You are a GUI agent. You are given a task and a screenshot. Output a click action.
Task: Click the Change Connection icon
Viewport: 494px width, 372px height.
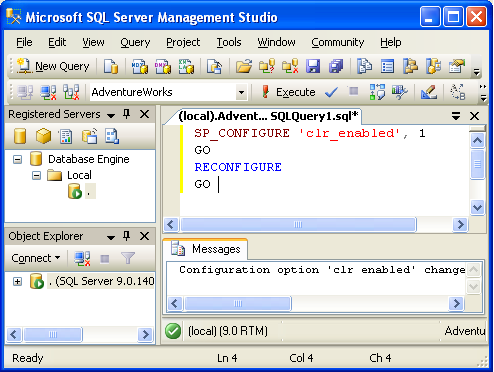click(71, 92)
